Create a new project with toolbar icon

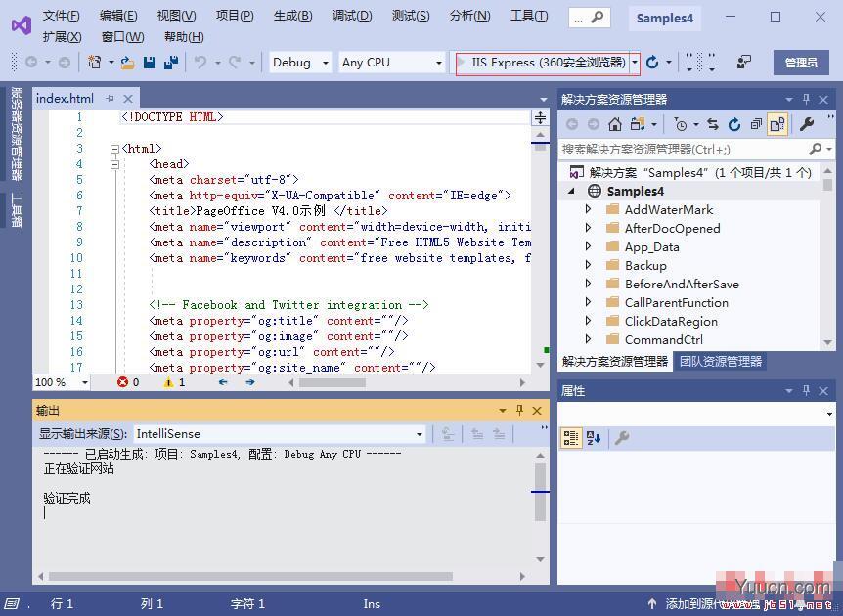pos(95,63)
